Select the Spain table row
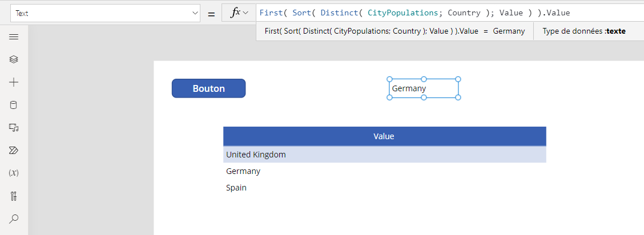The width and height of the screenshot is (644, 235). [384, 188]
